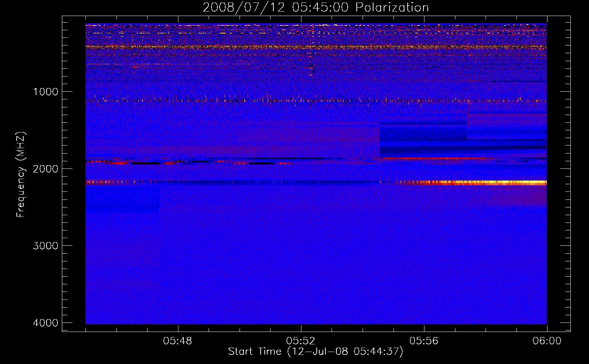Click the "Frequency (MHZ)" axis label
Image resolution: width=589 pixels, height=364 pixels.
(x=21, y=175)
